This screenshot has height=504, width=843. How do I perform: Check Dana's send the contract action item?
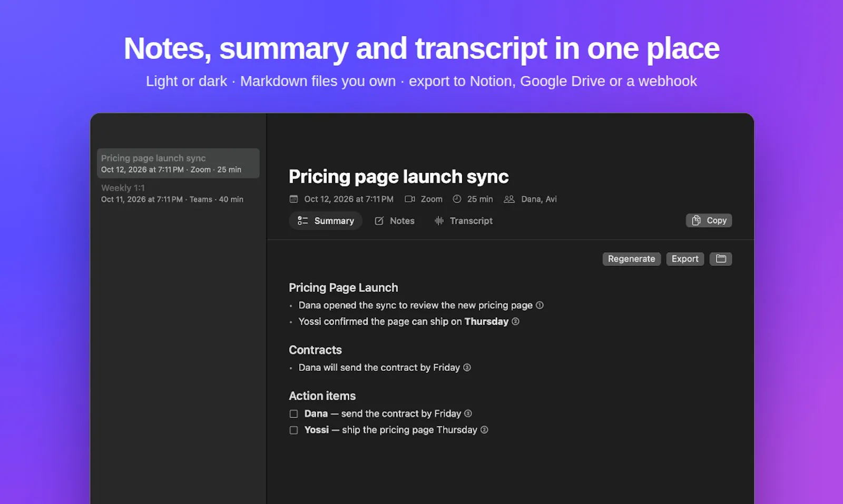pyautogui.click(x=293, y=414)
